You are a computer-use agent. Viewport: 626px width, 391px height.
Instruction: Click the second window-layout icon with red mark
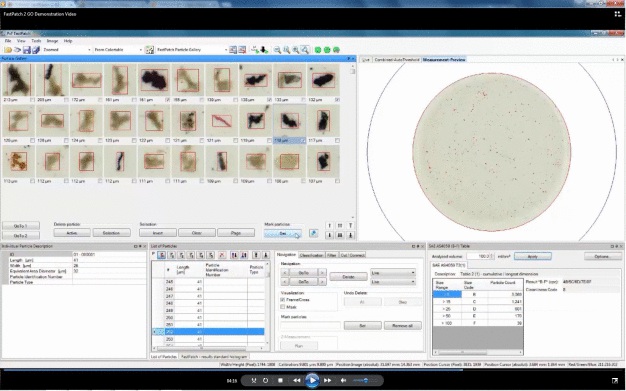click(242, 50)
